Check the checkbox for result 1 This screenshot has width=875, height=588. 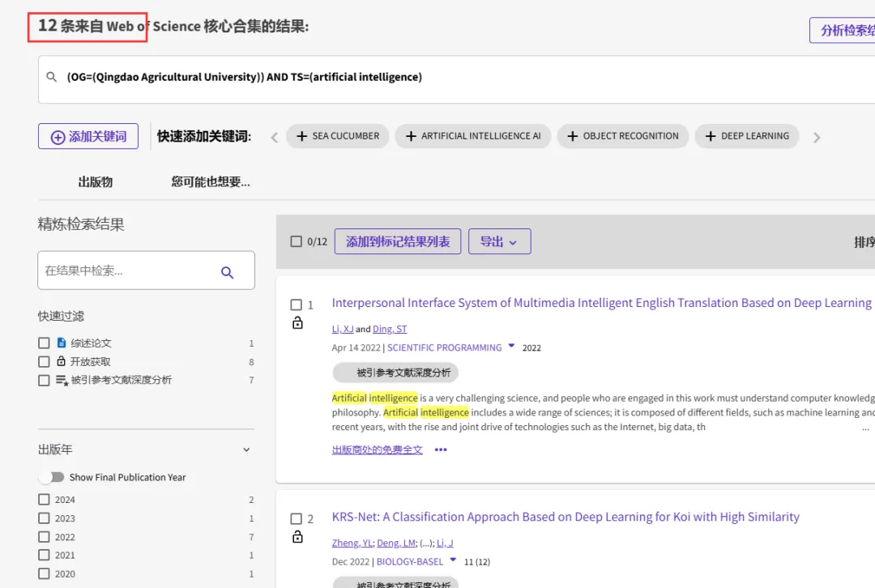[x=297, y=305]
